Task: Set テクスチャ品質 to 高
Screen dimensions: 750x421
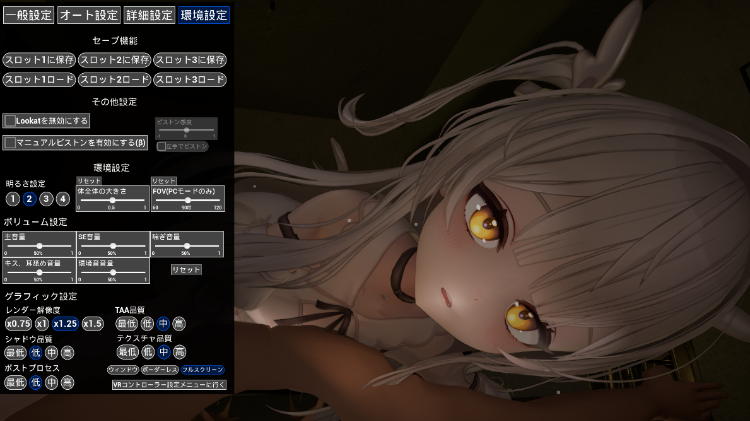Action: [x=179, y=353]
